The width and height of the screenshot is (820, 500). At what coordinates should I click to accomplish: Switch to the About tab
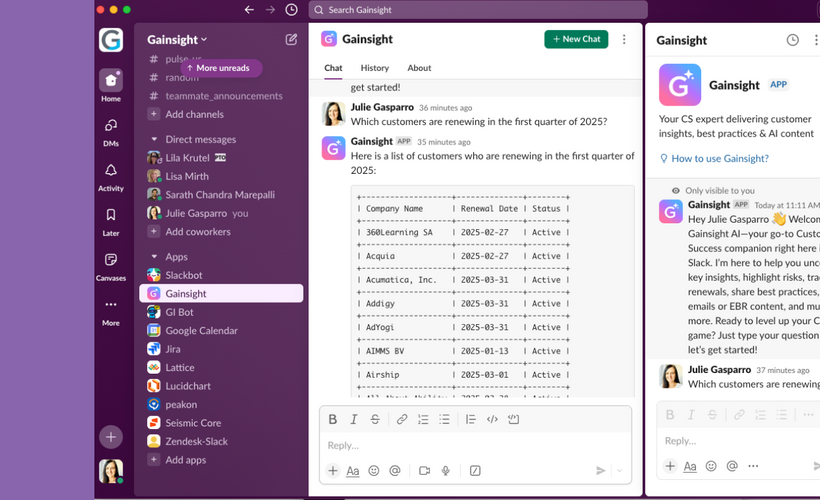(x=419, y=68)
